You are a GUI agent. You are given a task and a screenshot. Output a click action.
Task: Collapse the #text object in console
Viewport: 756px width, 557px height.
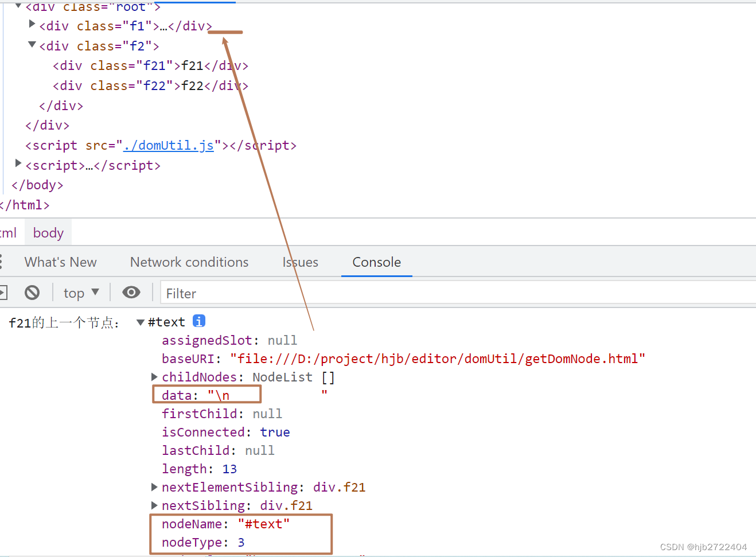click(141, 322)
